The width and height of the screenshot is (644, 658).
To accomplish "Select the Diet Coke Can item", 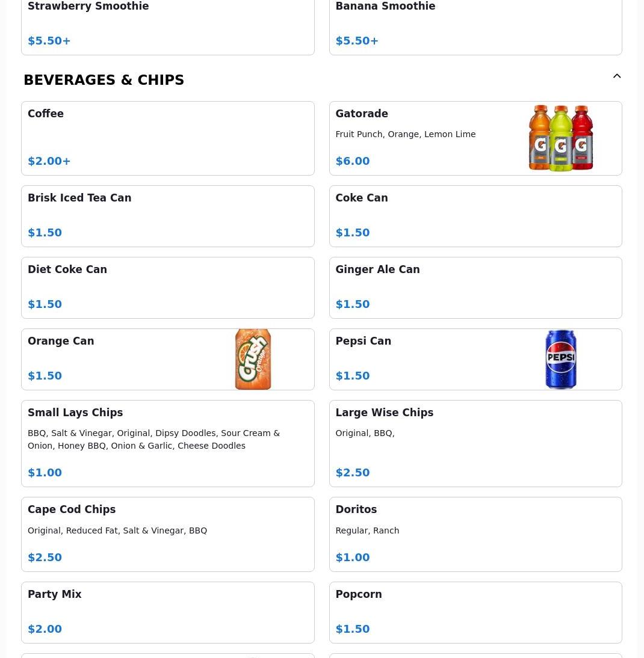I will [x=167, y=287].
